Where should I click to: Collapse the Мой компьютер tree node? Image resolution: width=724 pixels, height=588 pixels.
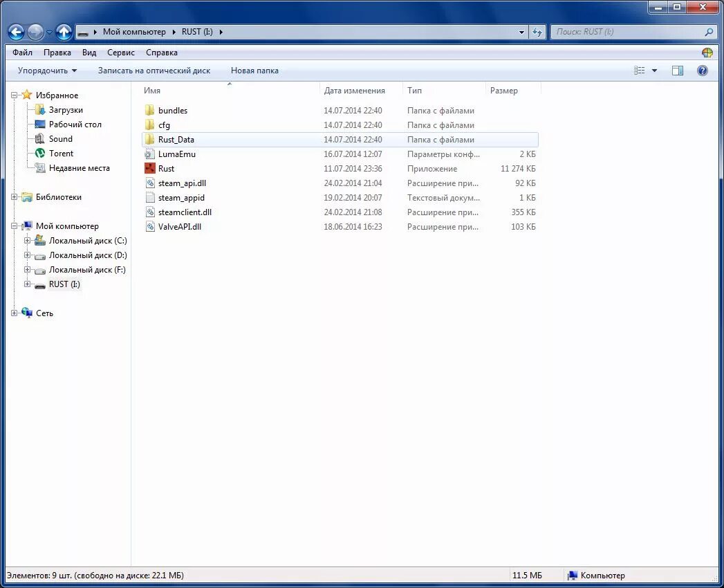pyautogui.click(x=15, y=226)
